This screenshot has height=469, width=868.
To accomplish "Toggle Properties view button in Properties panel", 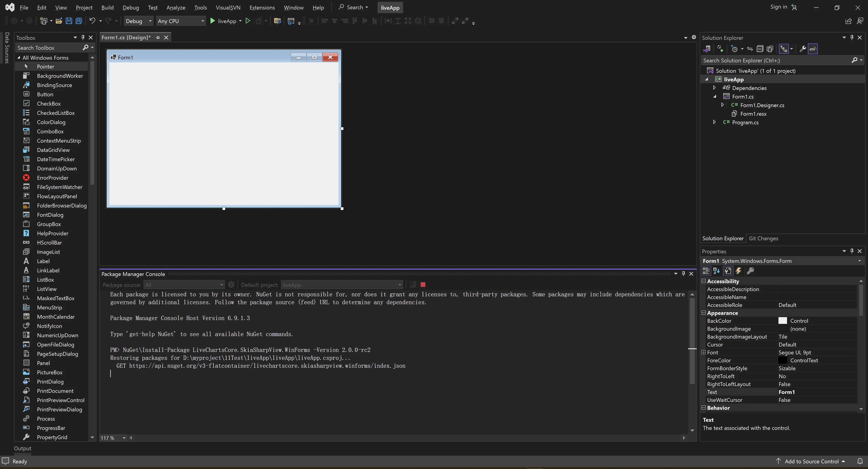I will (728, 271).
